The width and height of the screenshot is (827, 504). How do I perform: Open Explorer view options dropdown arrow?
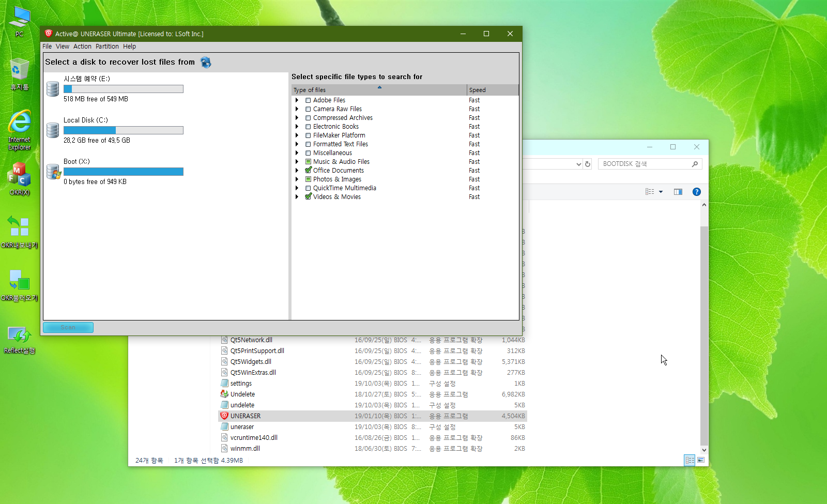661,192
